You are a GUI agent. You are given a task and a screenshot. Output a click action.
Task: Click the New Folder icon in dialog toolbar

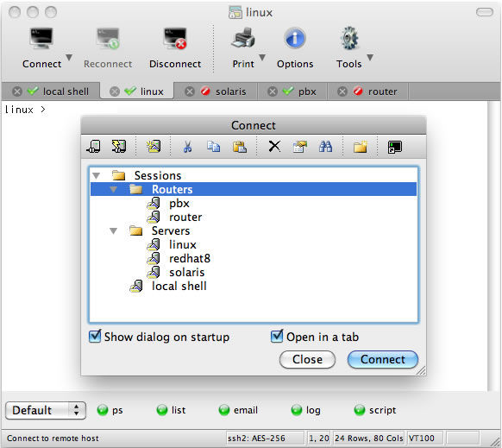(x=361, y=147)
